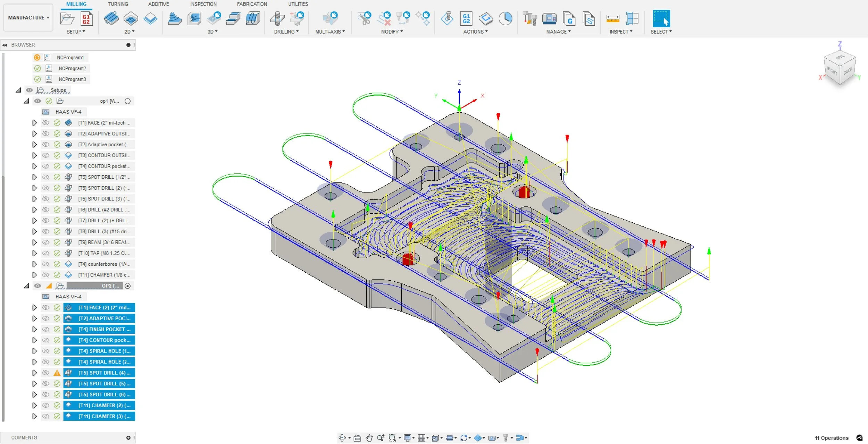Open the Measure tool in Inspect
Screen dimensions: 868x444
[x=613, y=18]
